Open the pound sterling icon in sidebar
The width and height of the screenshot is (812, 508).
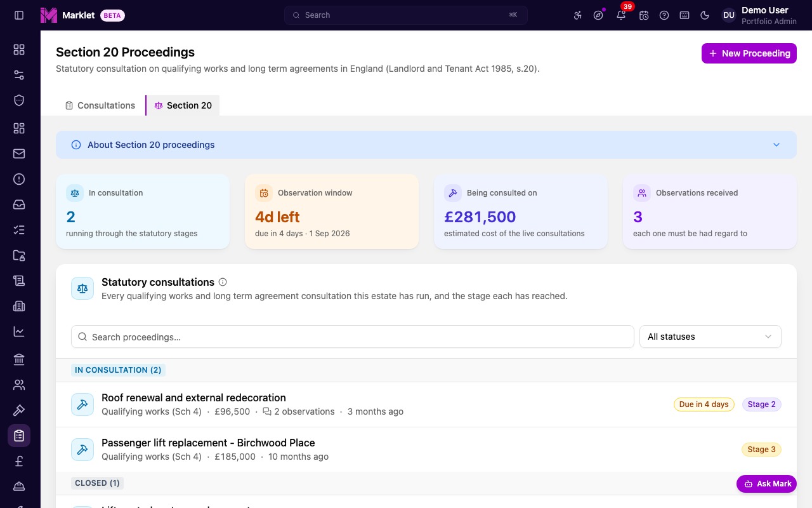(19, 461)
